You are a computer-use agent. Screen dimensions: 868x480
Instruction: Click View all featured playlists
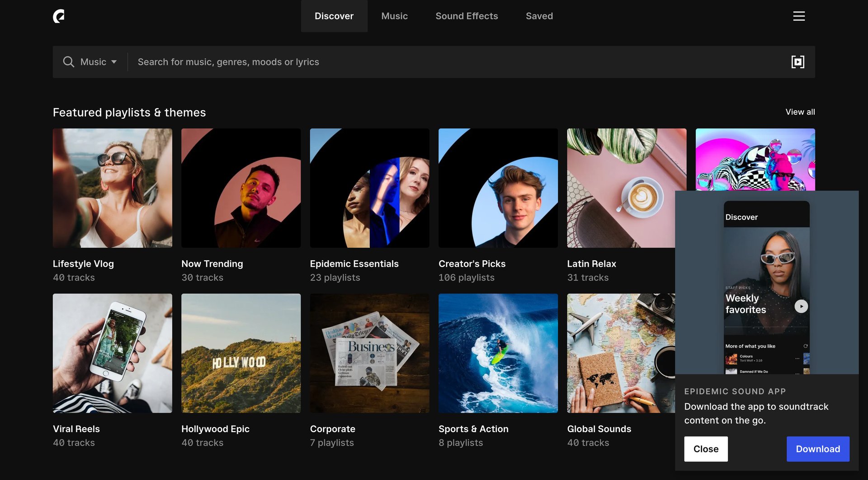coord(800,112)
